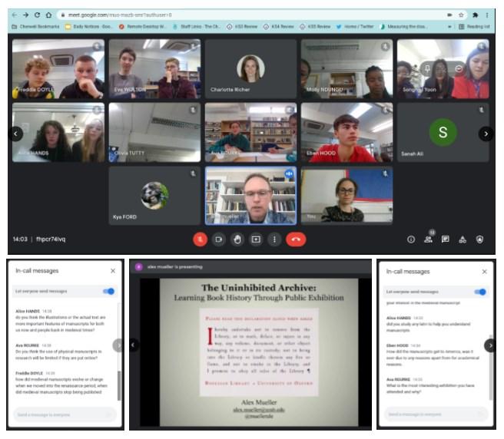504x439 pixels.
Task: Focus the meet.google.com address bar
Action: 250,15
